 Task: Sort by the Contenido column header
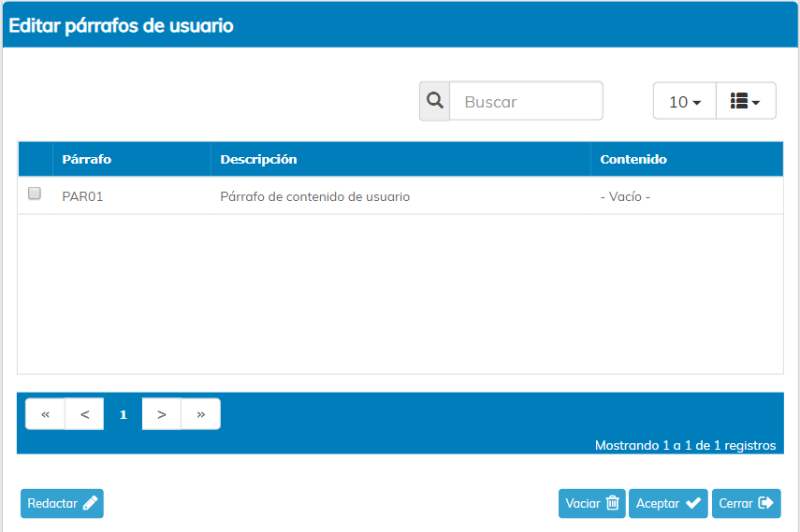[633, 159]
